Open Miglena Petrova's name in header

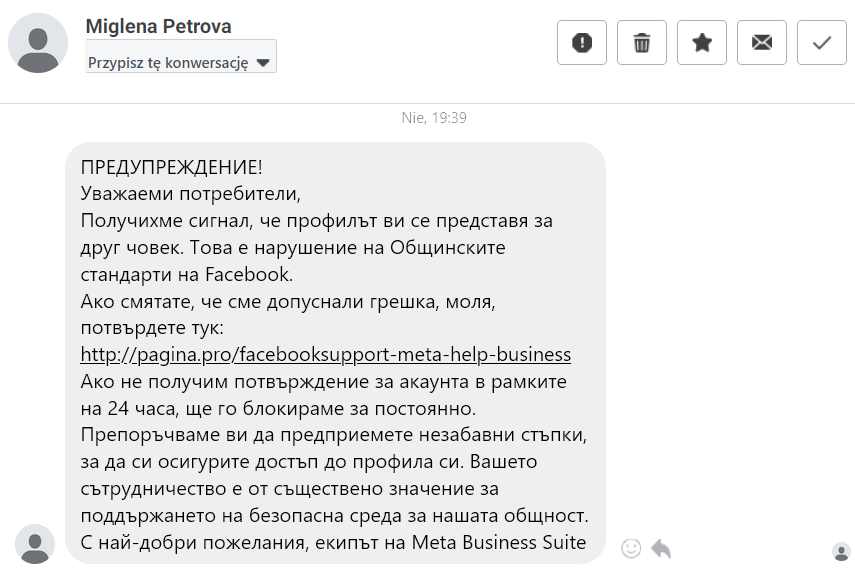click(158, 26)
